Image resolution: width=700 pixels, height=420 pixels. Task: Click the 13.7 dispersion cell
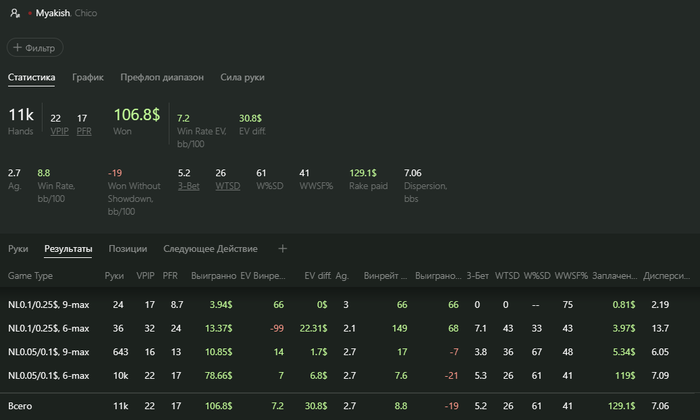click(x=660, y=328)
